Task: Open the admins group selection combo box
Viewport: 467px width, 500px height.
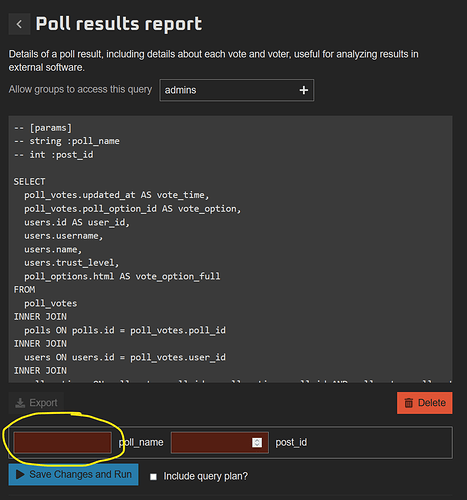Action: tap(237, 90)
